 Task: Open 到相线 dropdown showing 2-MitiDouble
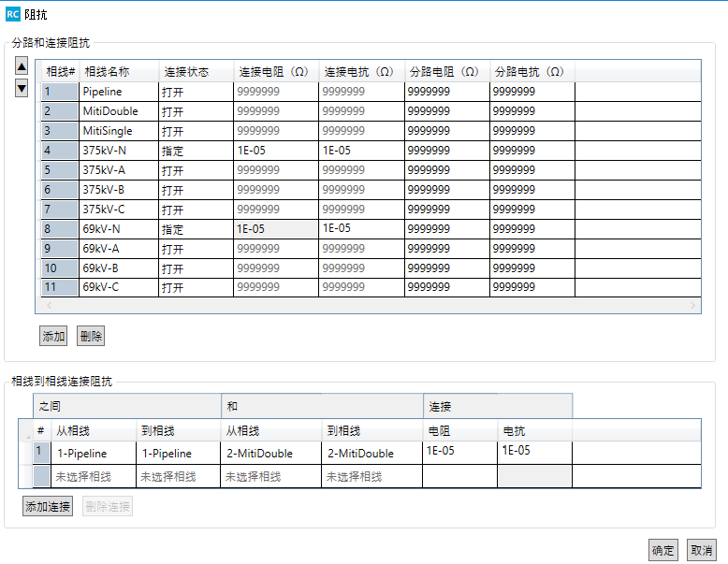pyautogui.click(x=371, y=453)
